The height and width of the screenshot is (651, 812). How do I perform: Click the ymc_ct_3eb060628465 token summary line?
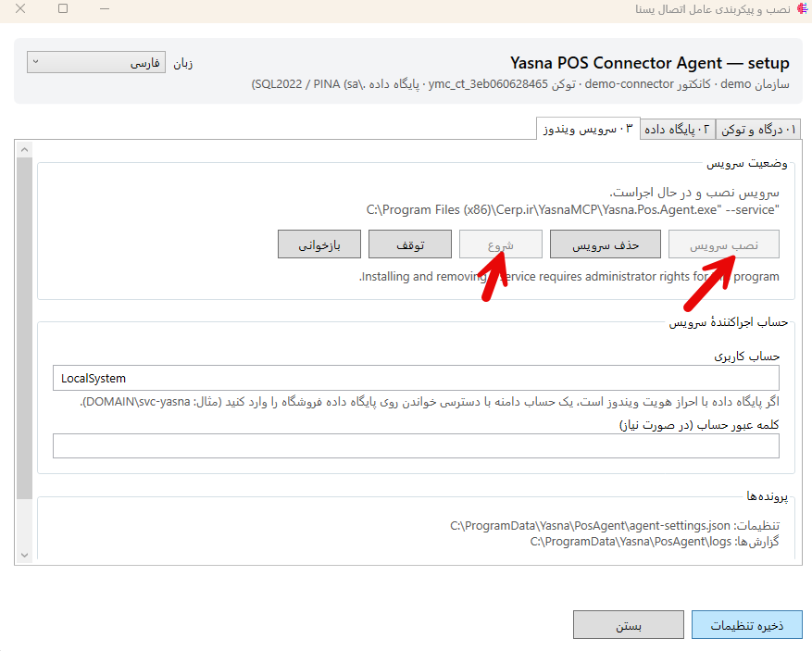(x=520, y=84)
